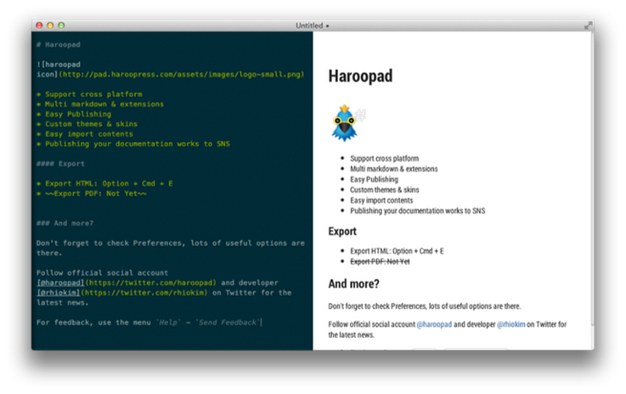Viewport: 626px width, 394px height.
Task: Click 'Don't forget to check Preferences' preview paragraph
Action: coord(424,306)
